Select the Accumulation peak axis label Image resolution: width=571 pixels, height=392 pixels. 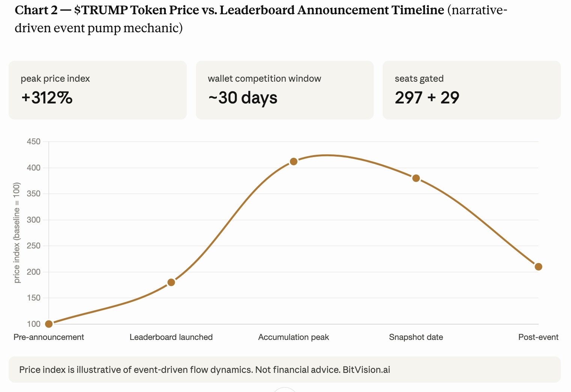pos(293,337)
